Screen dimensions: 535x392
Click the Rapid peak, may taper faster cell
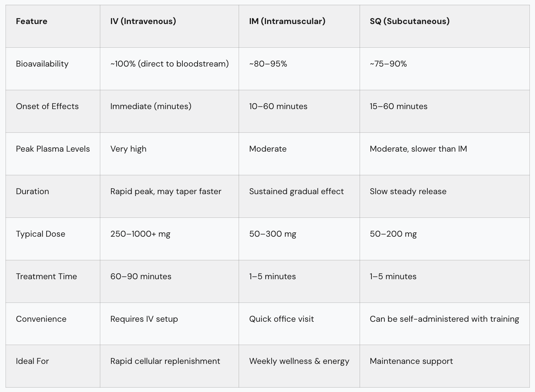(166, 192)
